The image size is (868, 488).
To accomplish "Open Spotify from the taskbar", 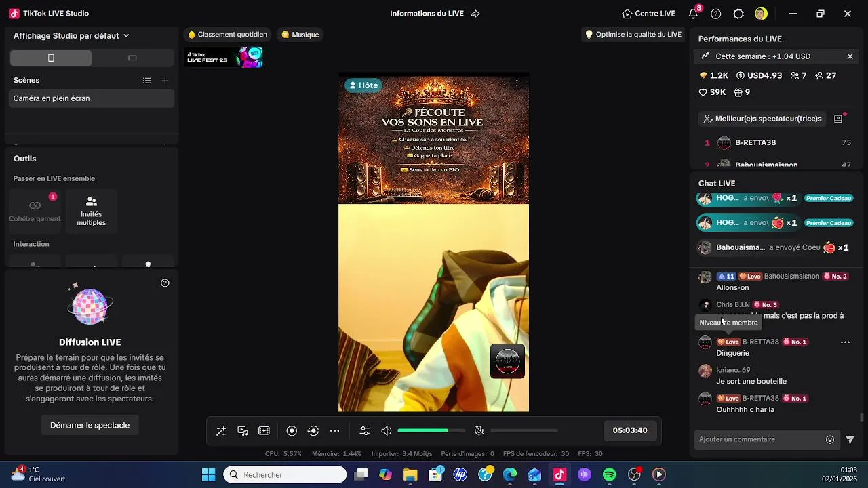I will click(x=609, y=474).
